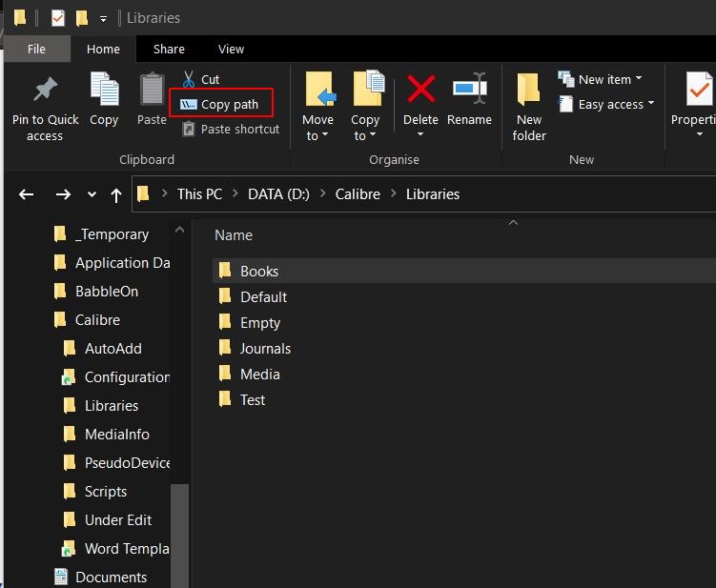Open the Easy access dropdown

(606, 104)
